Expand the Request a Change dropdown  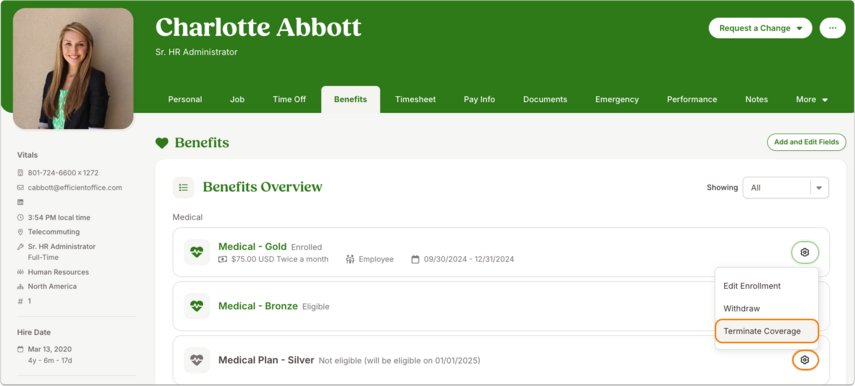pyautogui.click(x=760, y=28)
